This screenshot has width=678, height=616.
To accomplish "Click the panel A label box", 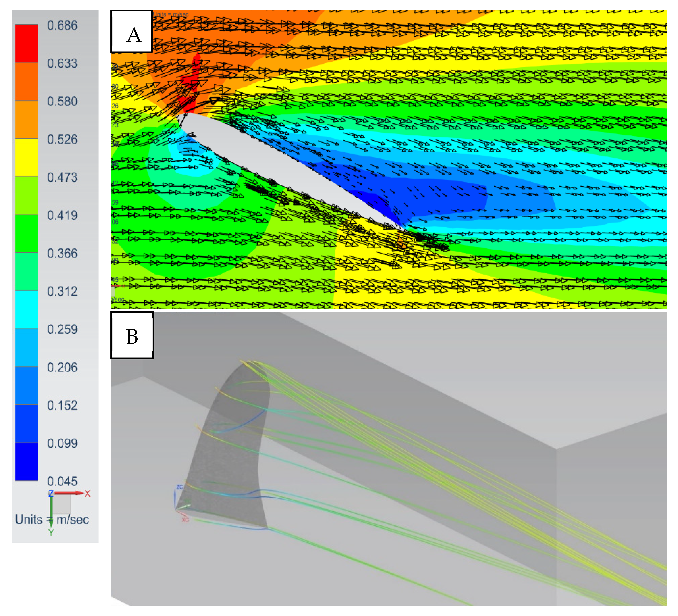I will (131, 31).
